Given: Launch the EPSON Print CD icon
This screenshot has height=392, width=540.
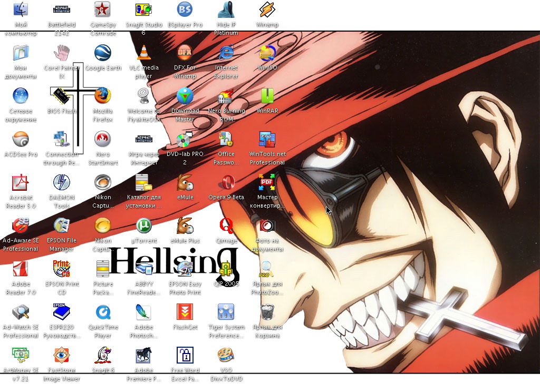Looking at the screenshot, I should pos(62,269).
